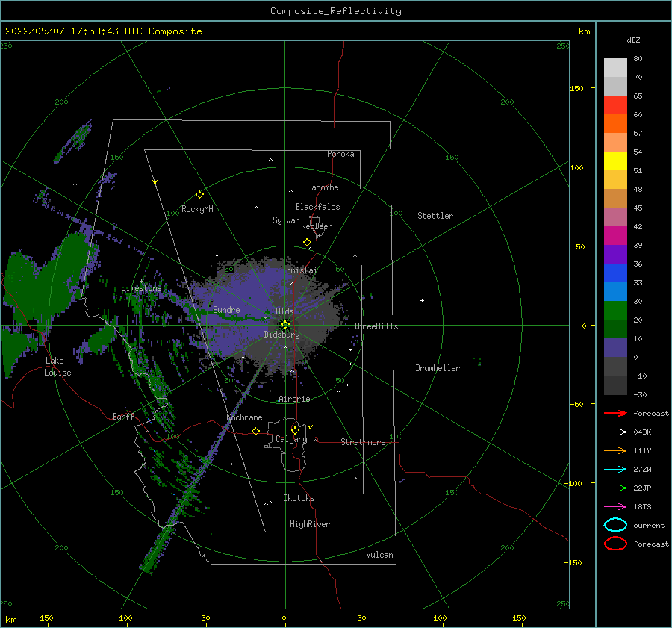Image resolution: width=672 pixels, height=628 pixels.
Task: Click the bright yellow 54–51 dBZ swatch
Action: tap(615, 161)
